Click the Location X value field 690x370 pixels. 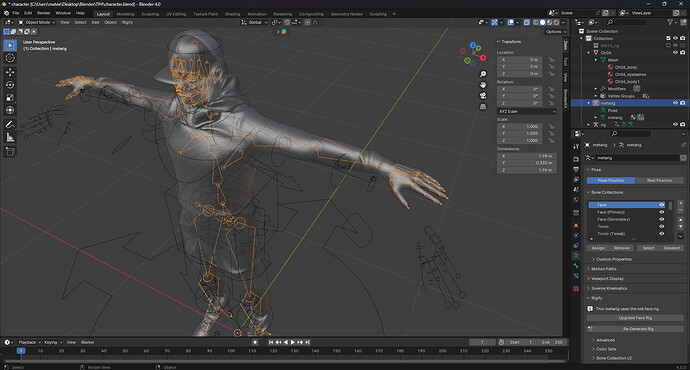pyautogui.click(x=520, y=59)
